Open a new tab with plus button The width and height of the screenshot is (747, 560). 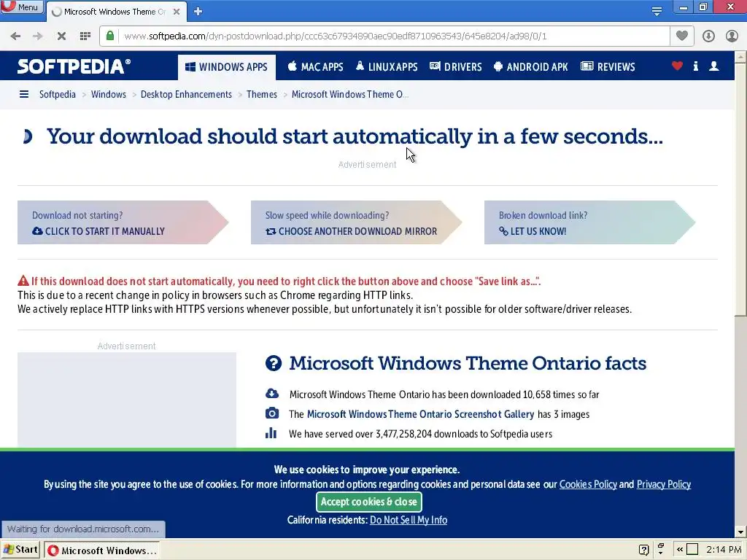click(x=198, y=12)
